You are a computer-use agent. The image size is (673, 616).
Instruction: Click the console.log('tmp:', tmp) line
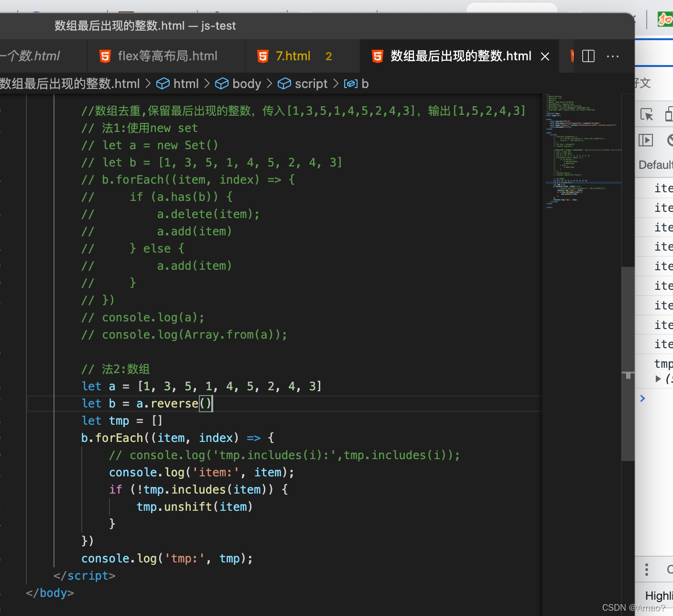[x=167, y=559]
